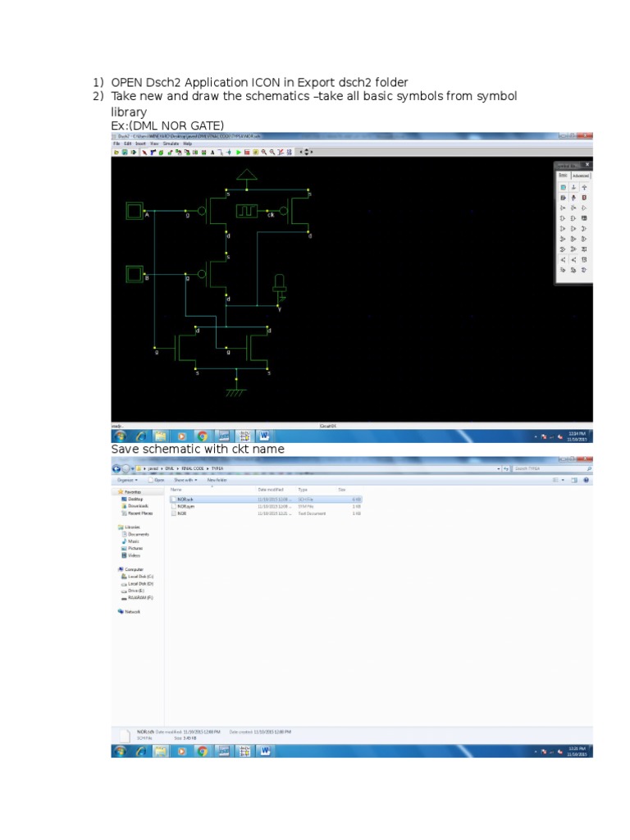Click the Size column header
The image size is (630, 840).
pyautogui.click(x=342, y=490)
